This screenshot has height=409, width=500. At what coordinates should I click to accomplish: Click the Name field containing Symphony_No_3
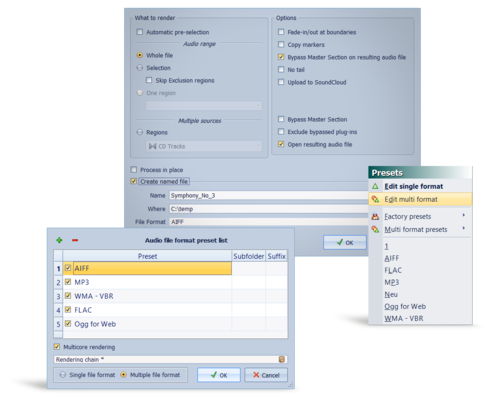coord(269,196)
